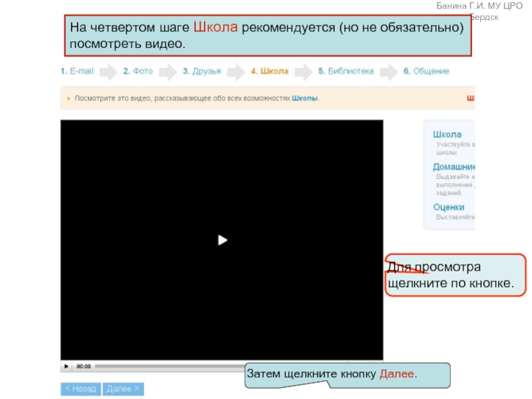The height and width of the screenshot is (399, 532).
Task: Go to step 3. Друзья
Action: (x=201, y=71)
